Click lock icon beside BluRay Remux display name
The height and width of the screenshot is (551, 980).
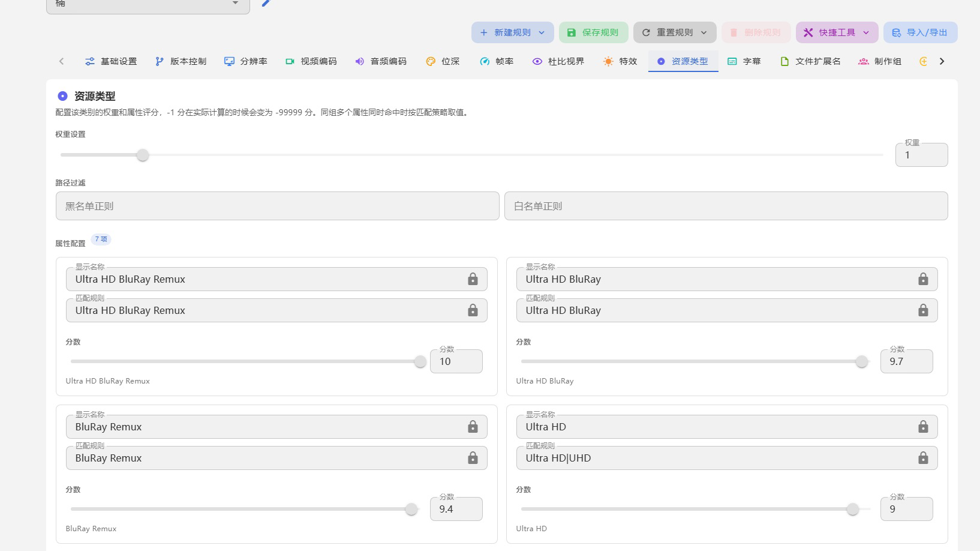(473, 427)
